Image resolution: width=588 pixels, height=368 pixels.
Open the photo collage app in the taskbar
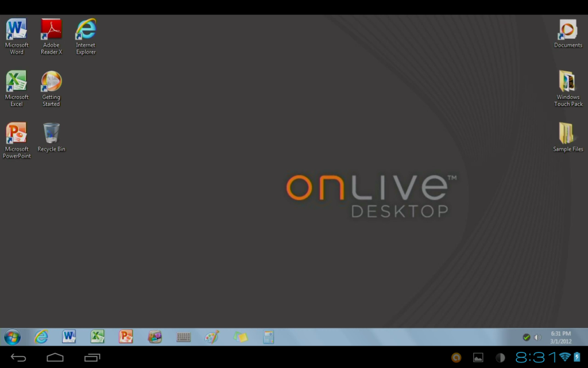point(154,337)
